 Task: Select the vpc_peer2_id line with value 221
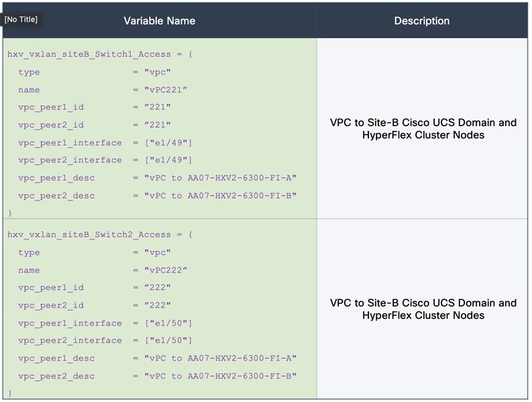click(x=95, y=125)
